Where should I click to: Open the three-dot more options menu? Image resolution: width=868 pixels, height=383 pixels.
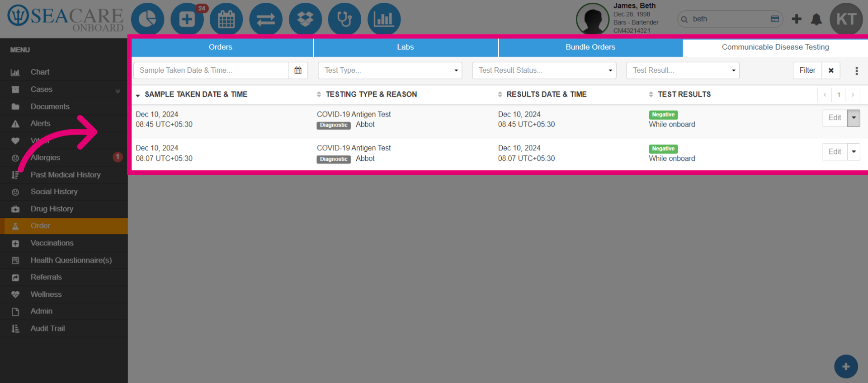click(857, 71)
